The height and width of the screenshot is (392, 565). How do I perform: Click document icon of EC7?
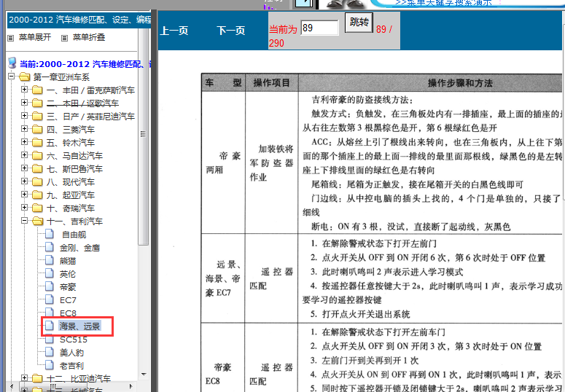point(50,299)
